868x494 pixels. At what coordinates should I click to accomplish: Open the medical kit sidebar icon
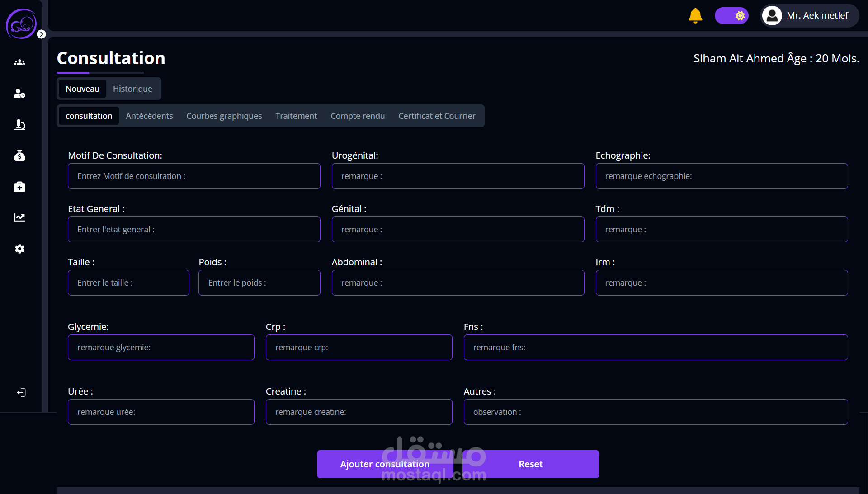(x=19, y=187)
